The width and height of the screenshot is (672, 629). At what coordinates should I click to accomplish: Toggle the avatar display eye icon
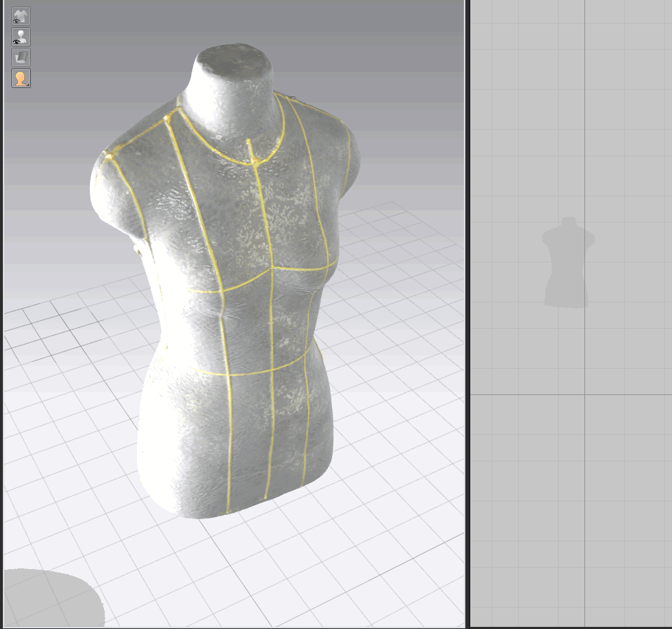(x=21, y=36)
